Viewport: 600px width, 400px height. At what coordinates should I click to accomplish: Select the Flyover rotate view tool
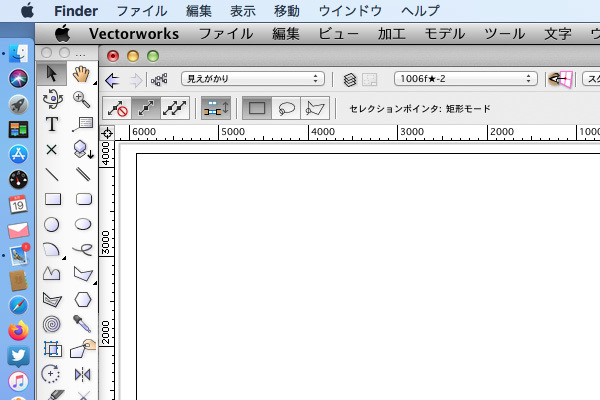tap(52, 99)
